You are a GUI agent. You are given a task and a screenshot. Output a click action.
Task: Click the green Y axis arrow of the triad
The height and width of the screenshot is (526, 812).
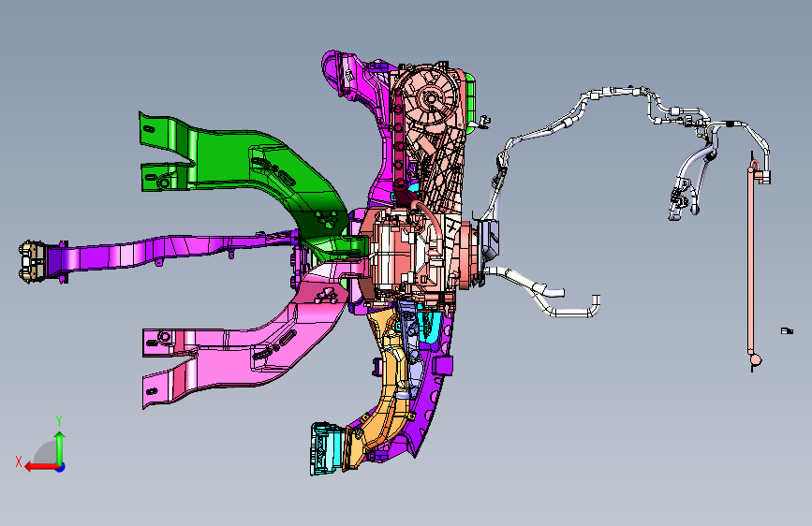pyautogui.click(x=60, y=447)
